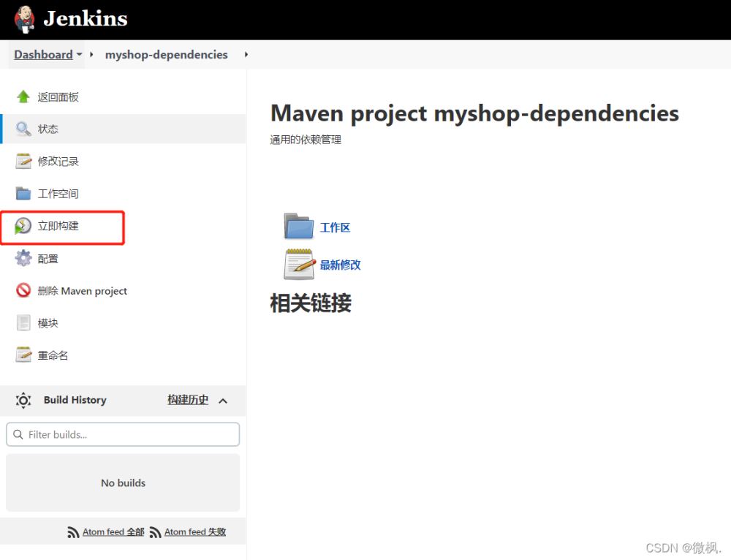Open the 工作区 link

click(335, 227)
